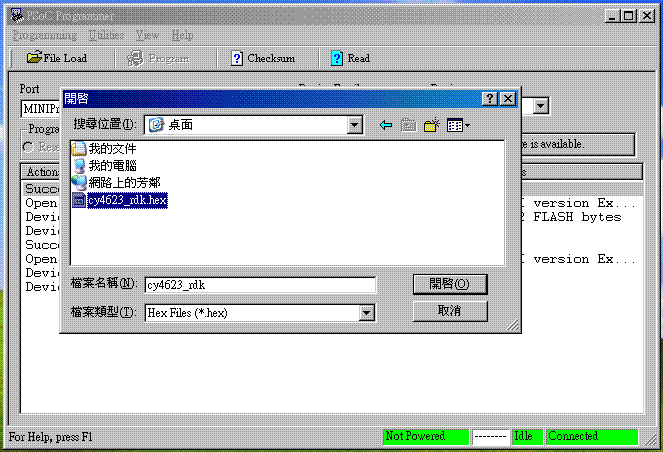Click the help question mark in dialog title
Screen dimensions: 663x452
(x=489, y=98)
